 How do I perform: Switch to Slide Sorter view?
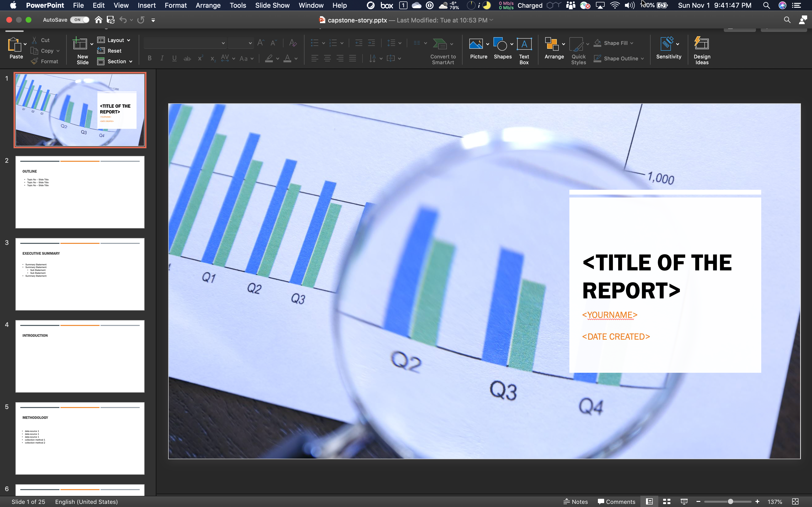coord(667,502)
